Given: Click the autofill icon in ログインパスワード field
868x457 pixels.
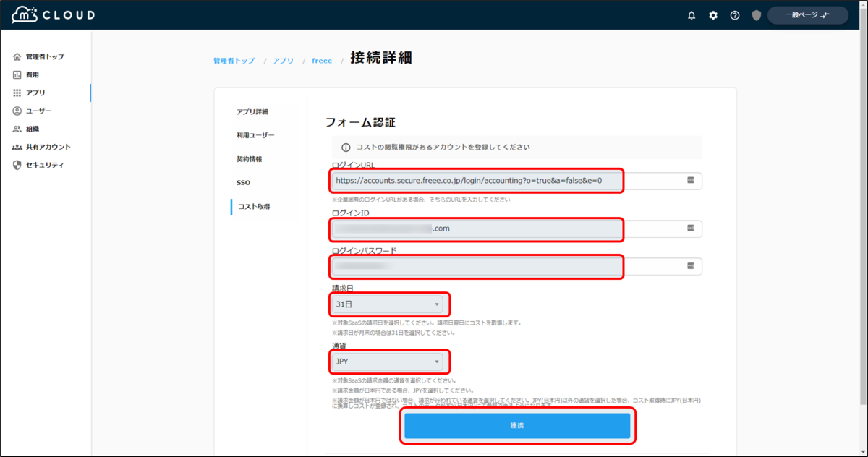Looking at the screenshot, I should 690,266.
